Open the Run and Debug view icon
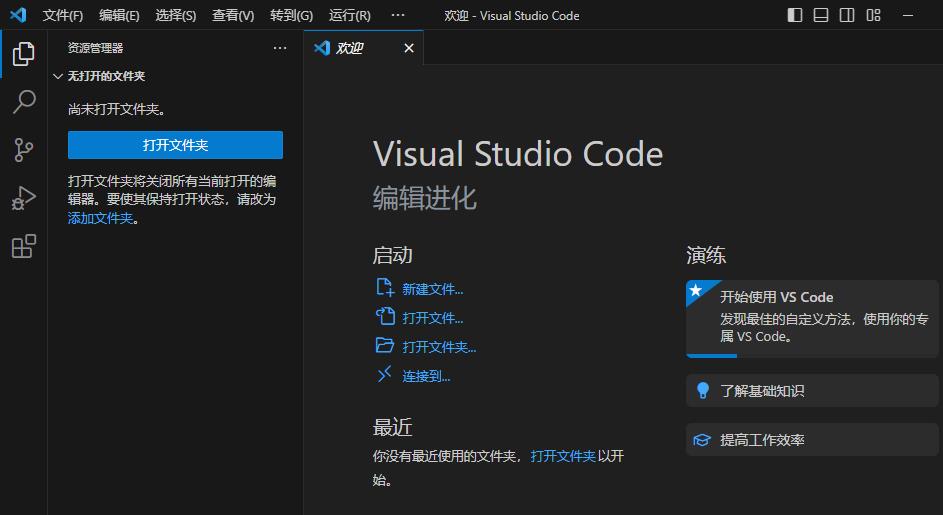Screen dimensions: 943x515 pos(23,198)
